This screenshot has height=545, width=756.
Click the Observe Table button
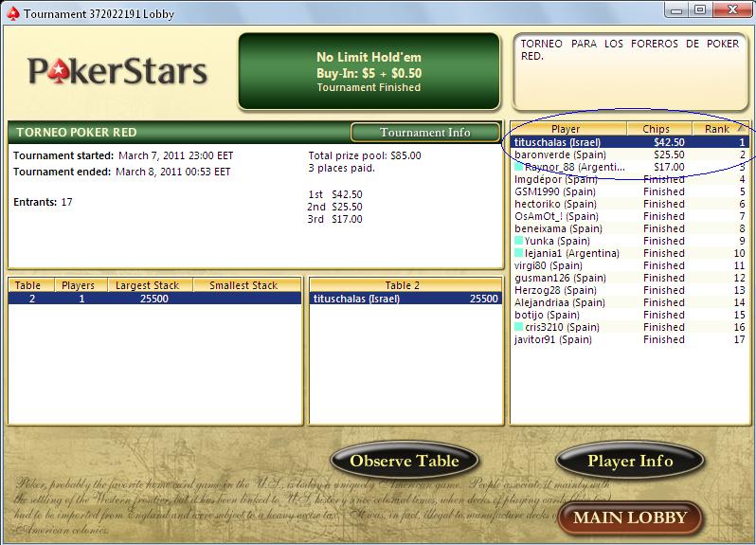tap(404, 461)
